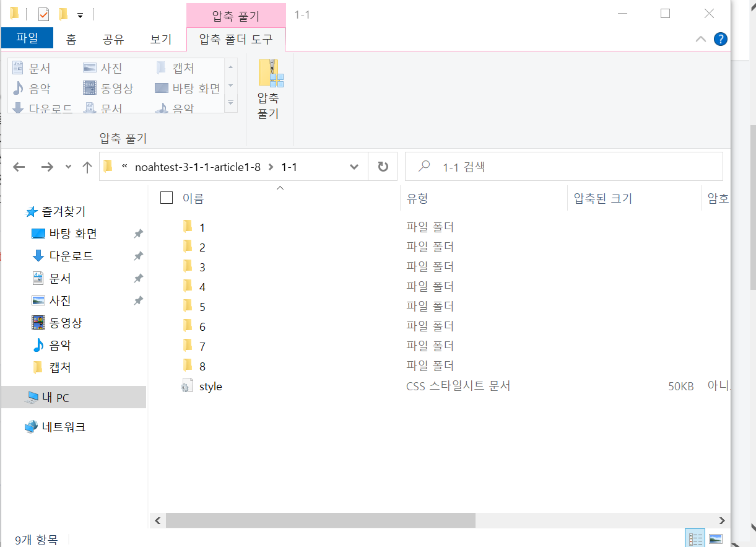Open the style CSS file
The width and height of the screenshot is (756, 547).
[212, 386]
